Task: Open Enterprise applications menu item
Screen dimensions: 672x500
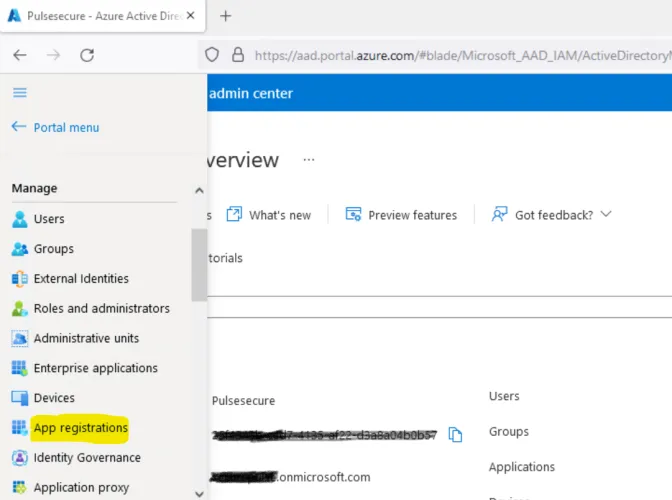Action: pos(94,368)
